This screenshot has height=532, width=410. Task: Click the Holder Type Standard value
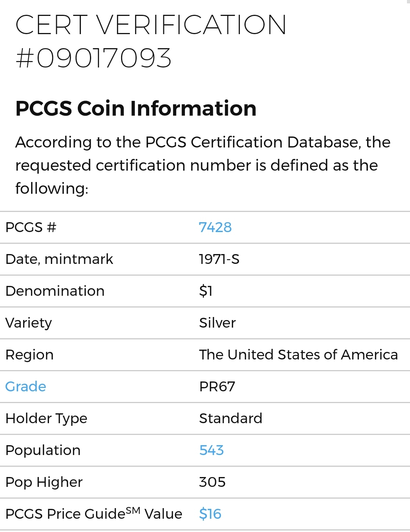click(231, 418)
